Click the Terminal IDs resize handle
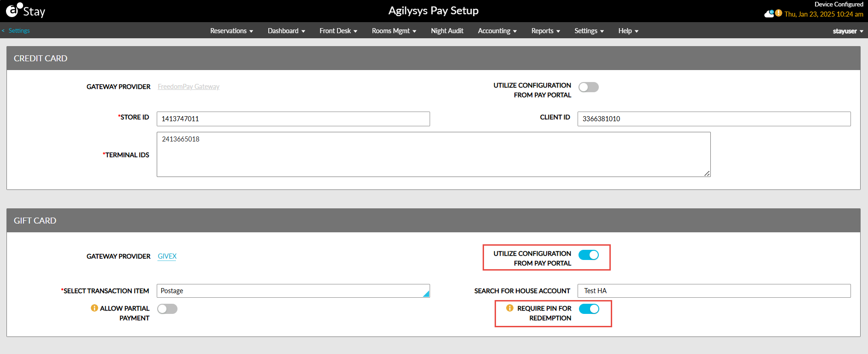 (x=707, y=173)
